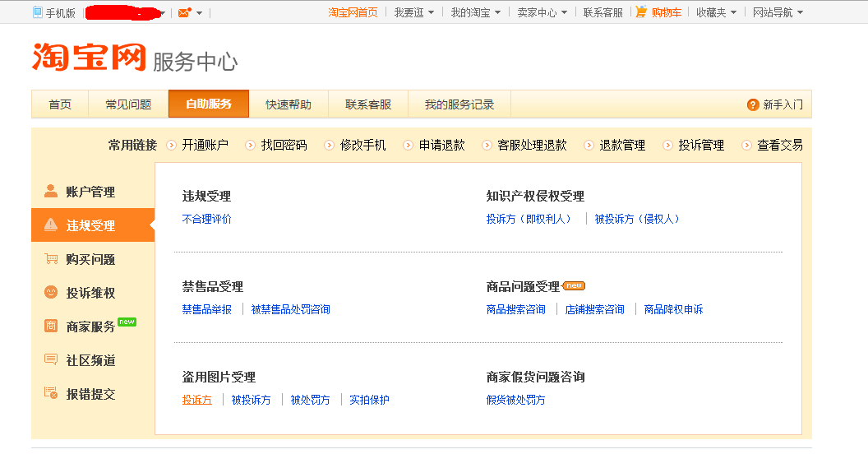Open 被投诉方（侵权人）link
The image size is (868, 454).
tap(639, 219)
